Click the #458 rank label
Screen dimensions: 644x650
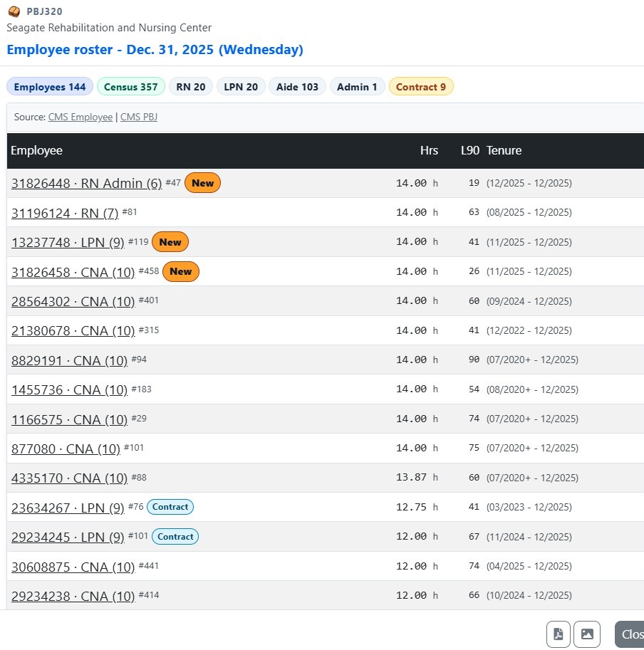[149, 271]
